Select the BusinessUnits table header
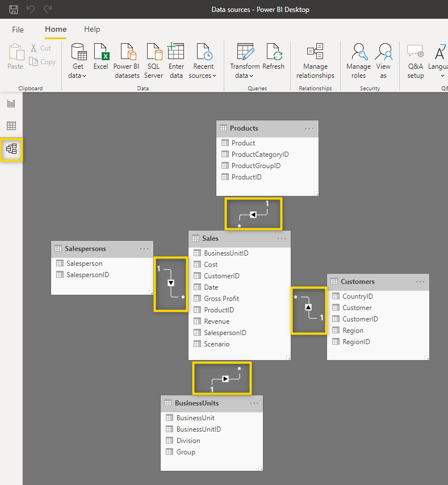 point(212,403)
